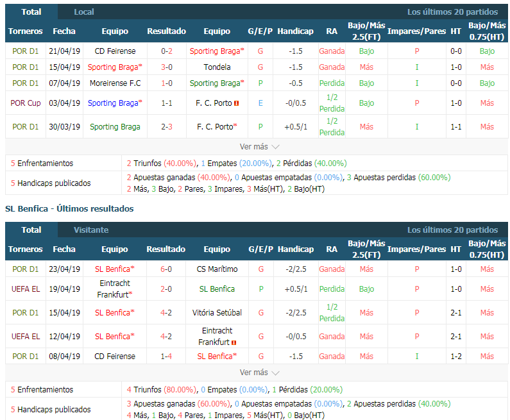
Task: Open the Tondela team link
Action: point(217,67)
